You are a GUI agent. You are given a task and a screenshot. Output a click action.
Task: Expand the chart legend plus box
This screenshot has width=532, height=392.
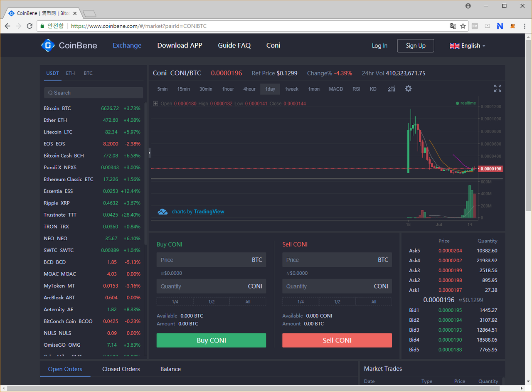155,104
